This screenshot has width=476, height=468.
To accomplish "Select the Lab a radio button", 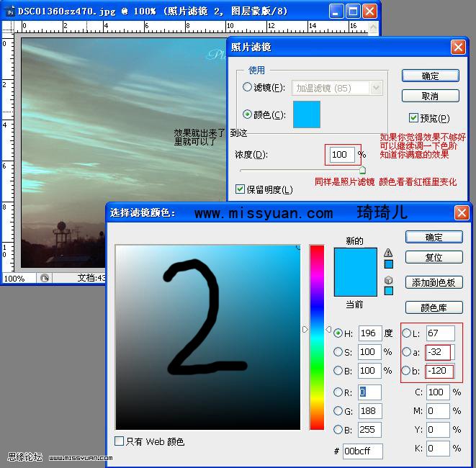I will 406,352.
